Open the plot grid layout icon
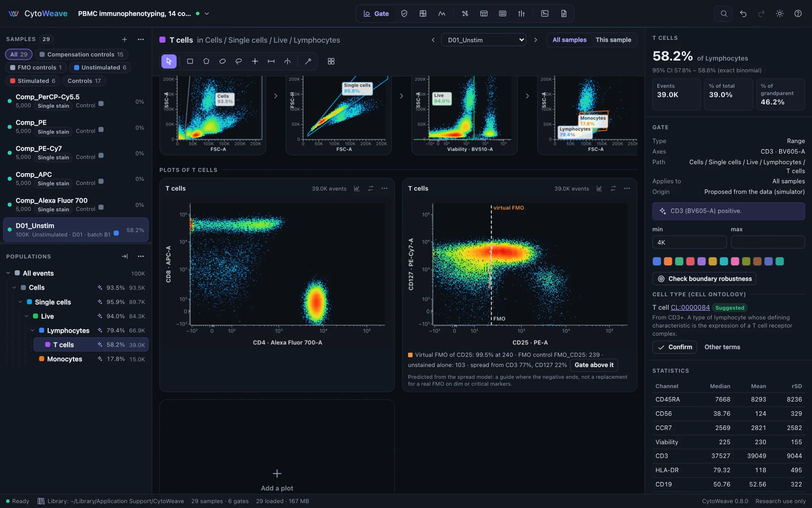812x508 pixels. [331, 61]
